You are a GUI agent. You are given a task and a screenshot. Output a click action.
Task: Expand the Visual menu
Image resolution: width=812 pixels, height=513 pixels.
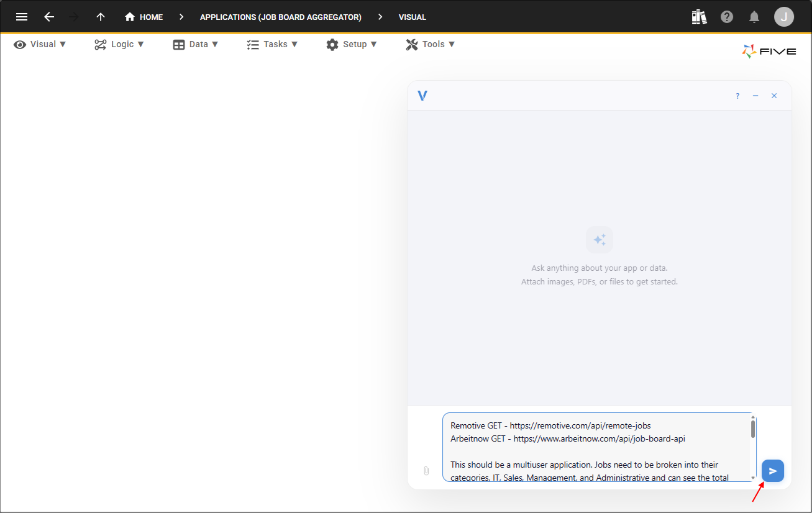[x=40, y=44]
